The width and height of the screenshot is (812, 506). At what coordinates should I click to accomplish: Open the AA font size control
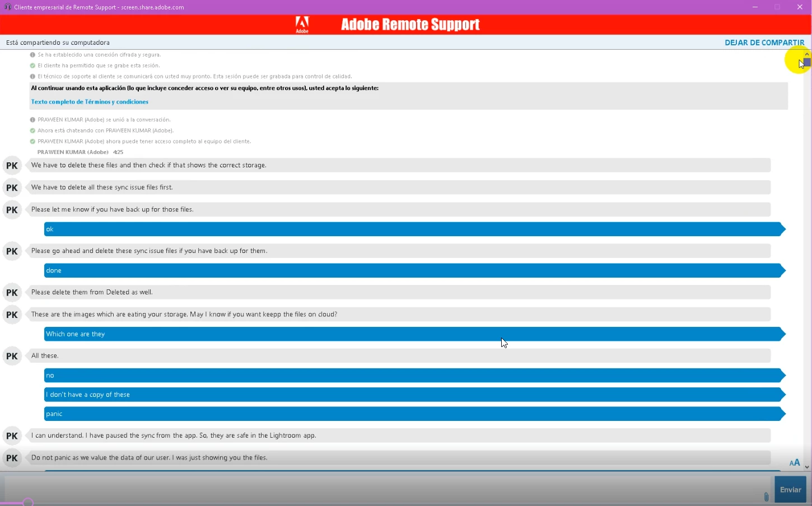pos(795,462)
